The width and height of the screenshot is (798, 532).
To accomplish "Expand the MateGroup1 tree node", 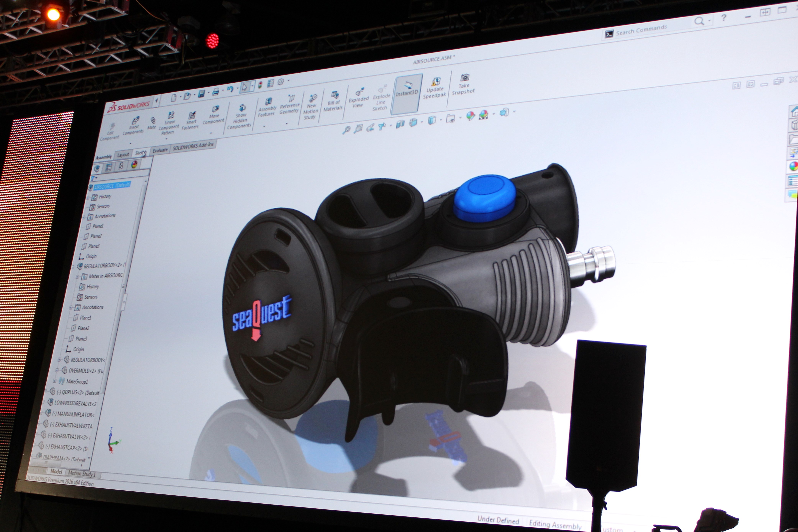I will (55, 381).
